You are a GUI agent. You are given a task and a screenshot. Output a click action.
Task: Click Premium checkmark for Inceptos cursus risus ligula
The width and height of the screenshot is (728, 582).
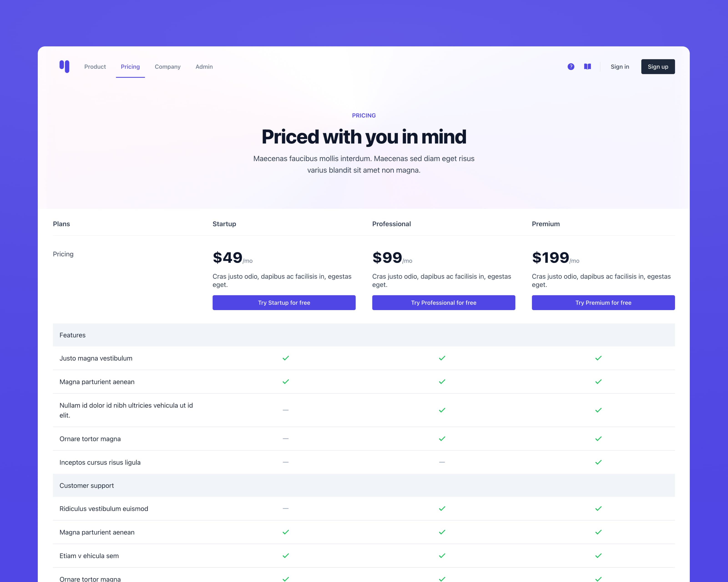[x=598, y=462]
